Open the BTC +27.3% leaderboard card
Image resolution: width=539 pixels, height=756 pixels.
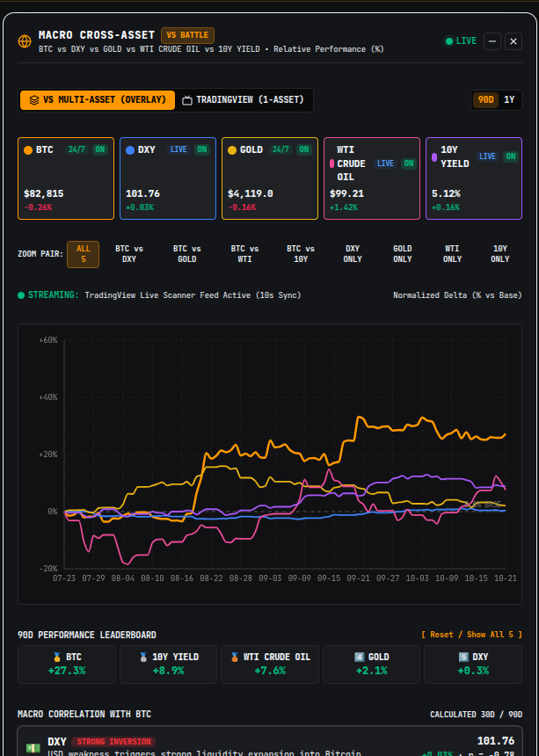tap(67, 665)
